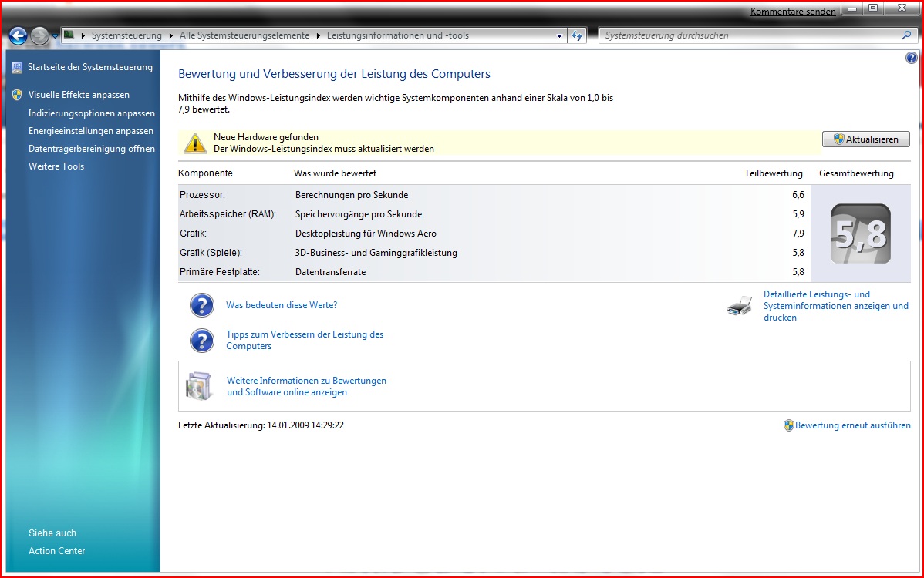Image resolution: width=924 pixels, height=578 pixels.
Task: Click the Teilbewertung column header
Action: (x=773, y=173)
